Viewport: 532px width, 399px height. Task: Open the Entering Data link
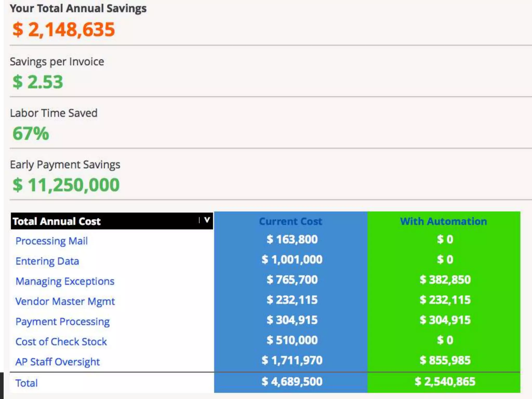click(47, 261)
